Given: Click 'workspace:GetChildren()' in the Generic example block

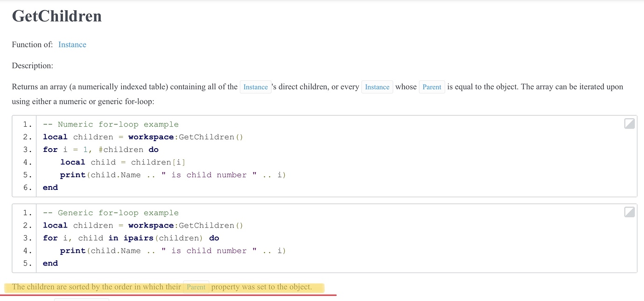Looking at the screenshot, I should 186,225.
